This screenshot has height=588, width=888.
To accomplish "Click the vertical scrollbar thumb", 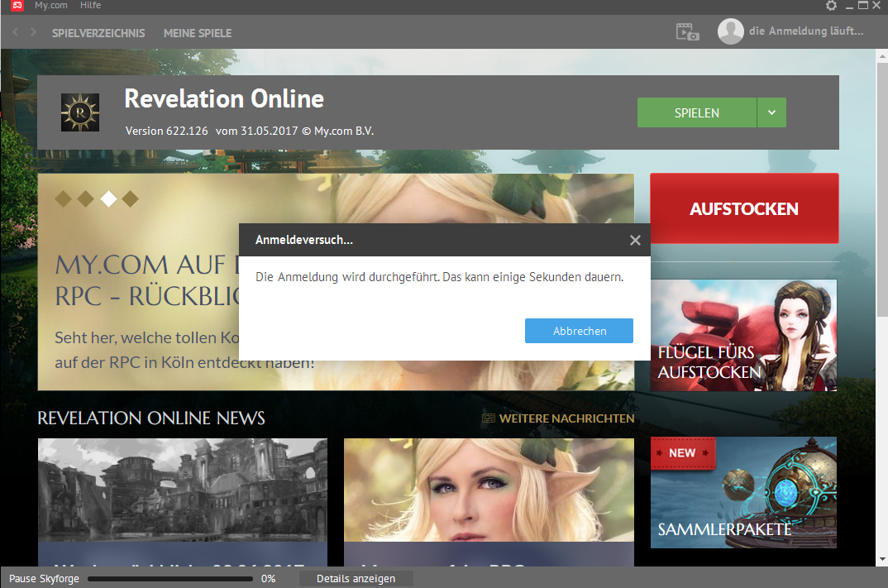I will [x=882, y=189].
